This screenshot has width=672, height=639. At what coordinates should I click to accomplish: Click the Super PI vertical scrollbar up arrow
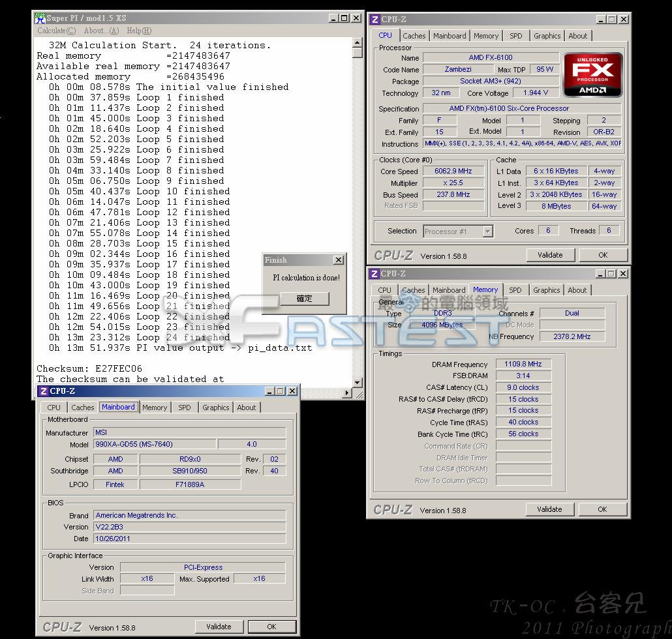(x=358, y=42)
